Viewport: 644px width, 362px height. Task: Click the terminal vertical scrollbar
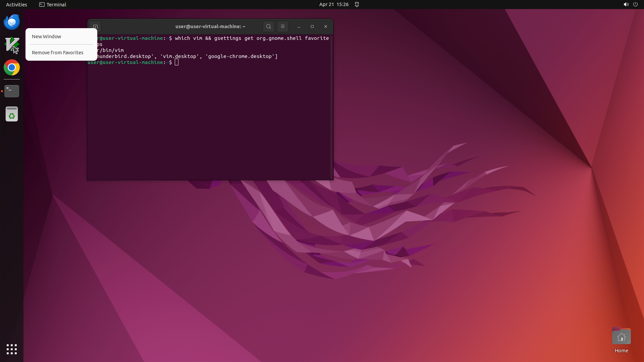[332, 107]
